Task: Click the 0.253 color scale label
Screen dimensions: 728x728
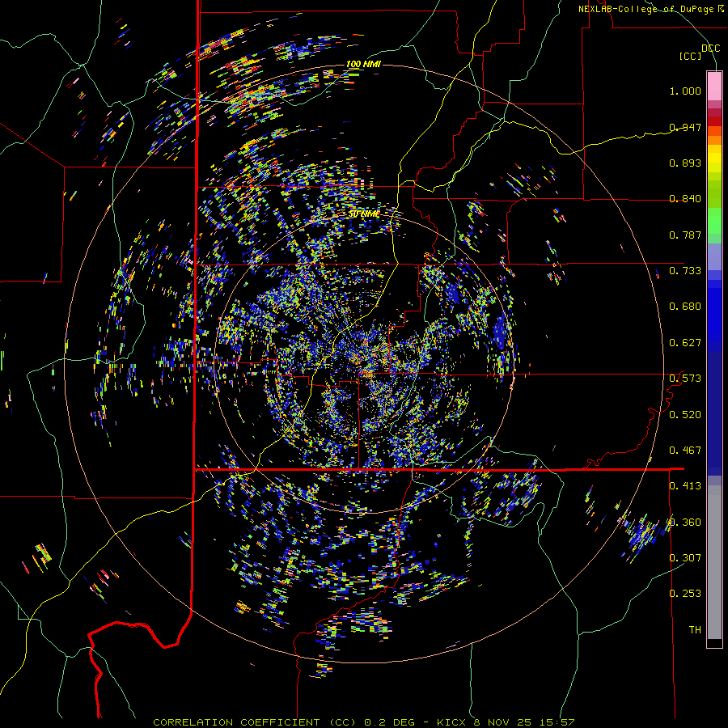Action: tap(685, 594)
